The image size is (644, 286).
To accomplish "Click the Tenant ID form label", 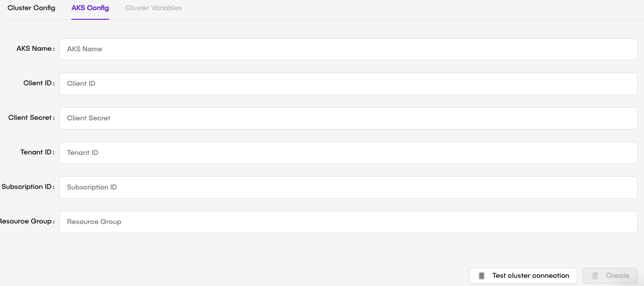I will tap(36, 152).
